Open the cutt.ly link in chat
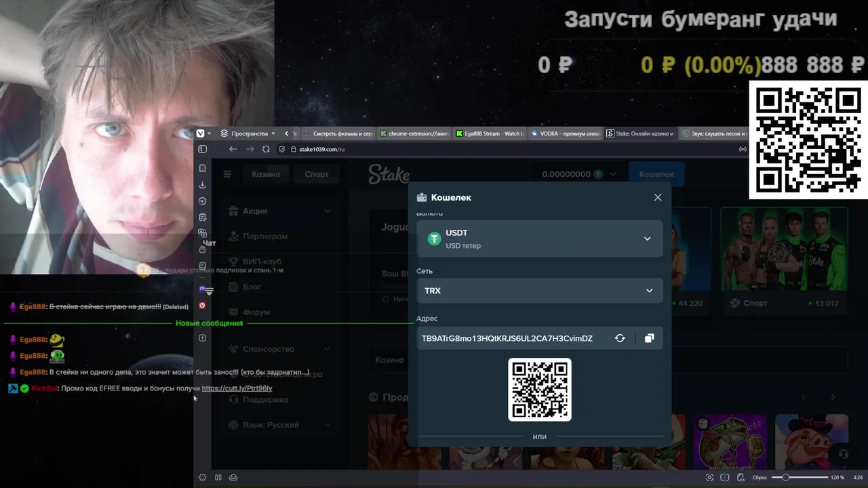868x488 pixels. [237, 388]
